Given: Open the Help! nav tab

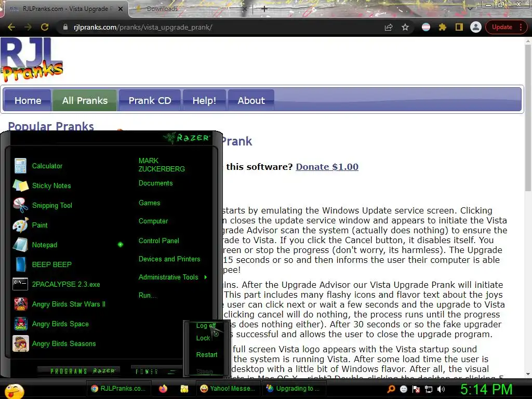Looking at the screenshot, I should click(x=204, y=100).
